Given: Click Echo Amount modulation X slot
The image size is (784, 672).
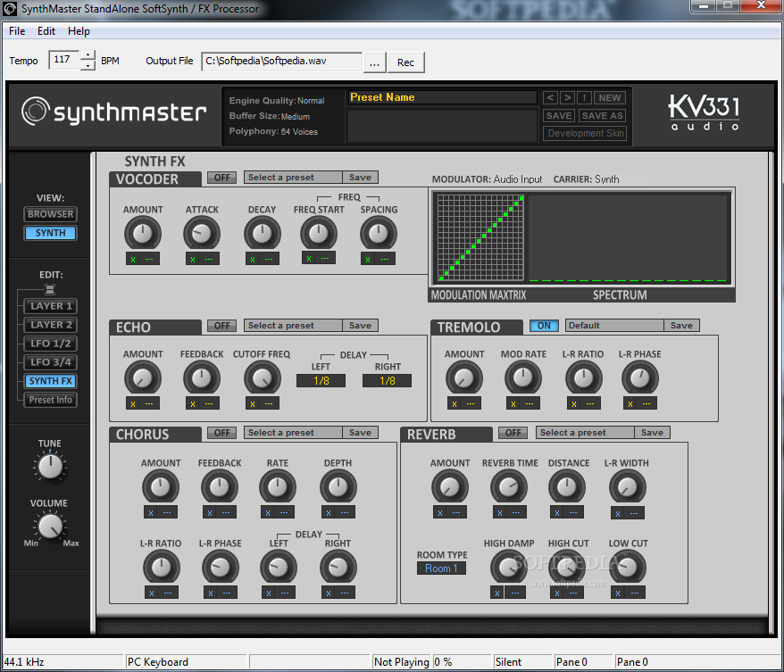Looking at the screenshot, I should pyautogui.click(x=133, y=403).
